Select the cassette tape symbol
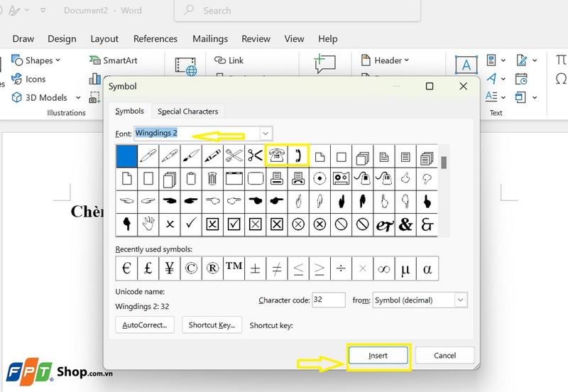568x392 pixels. pyautogui.click(x=341, y=179)
